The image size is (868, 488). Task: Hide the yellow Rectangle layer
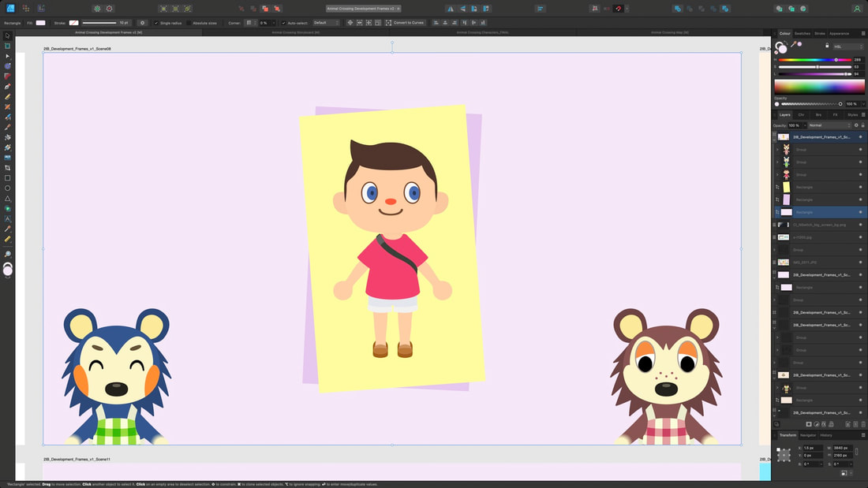click(x=860, y=187)
